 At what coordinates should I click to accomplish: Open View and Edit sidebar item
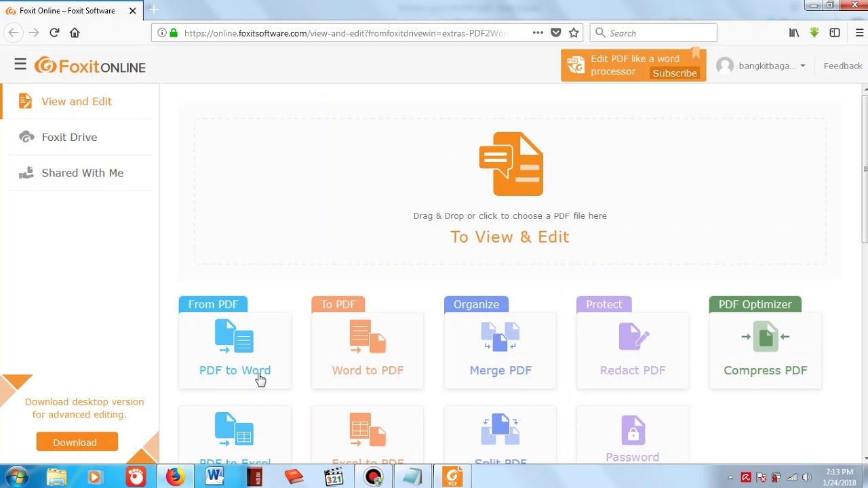click(x=76, y=101)
